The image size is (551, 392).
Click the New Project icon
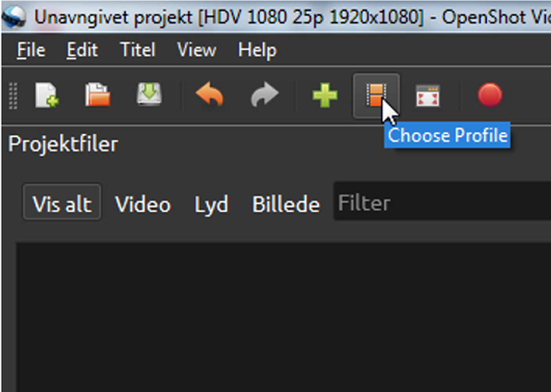click(x=47, y=95)
